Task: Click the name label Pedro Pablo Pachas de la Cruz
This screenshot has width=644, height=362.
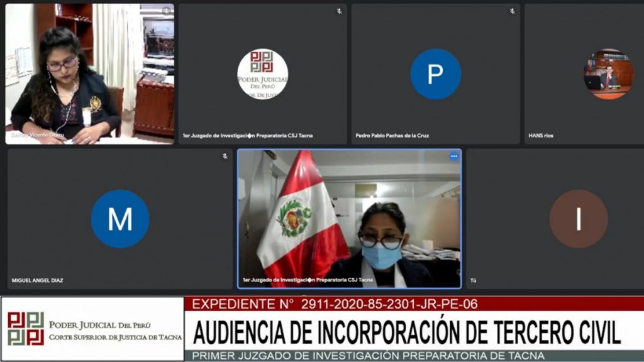Action: pos(392,136)
